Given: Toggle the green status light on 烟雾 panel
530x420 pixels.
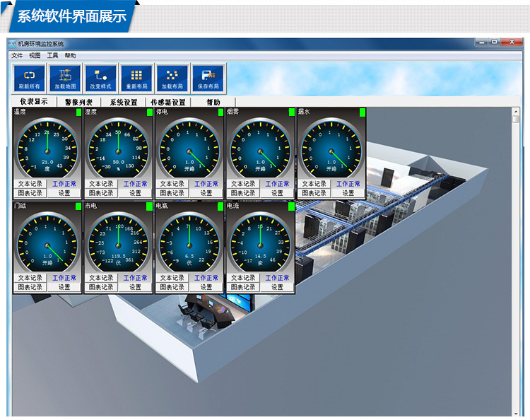Looking at the screenshot, I should pos(291,112).
